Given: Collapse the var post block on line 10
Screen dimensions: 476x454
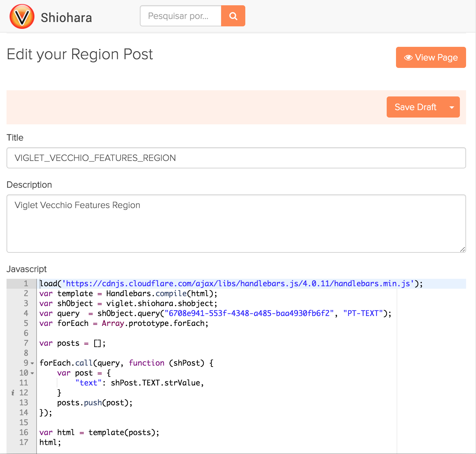Looking at the screenshot, I should 32,373.
